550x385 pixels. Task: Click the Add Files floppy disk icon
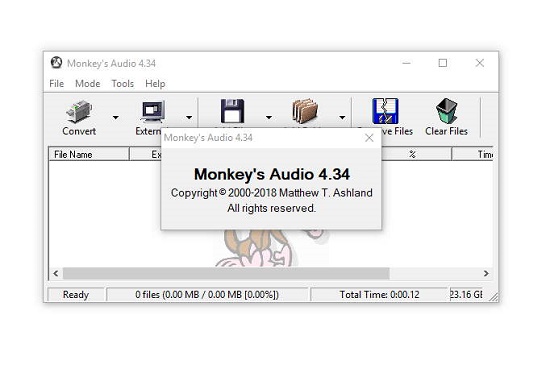(x=232, y=111)
